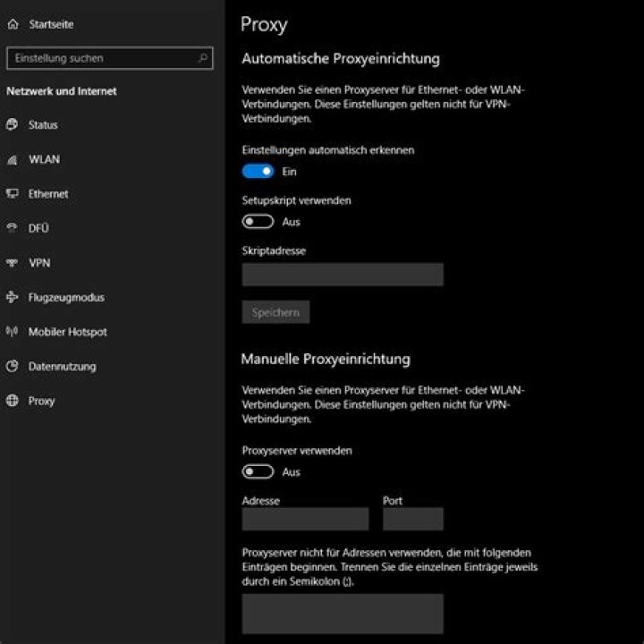This screenshot has height=644, width=644.
Task: Click the Proxy globe icon
Action: coord(13,400)
